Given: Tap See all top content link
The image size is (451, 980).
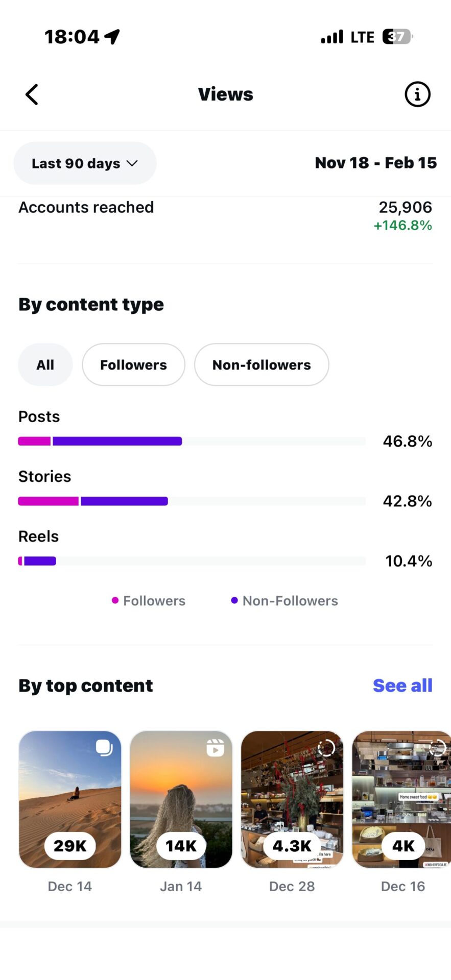Looking at the screenshot, I should tap(402, 685).
